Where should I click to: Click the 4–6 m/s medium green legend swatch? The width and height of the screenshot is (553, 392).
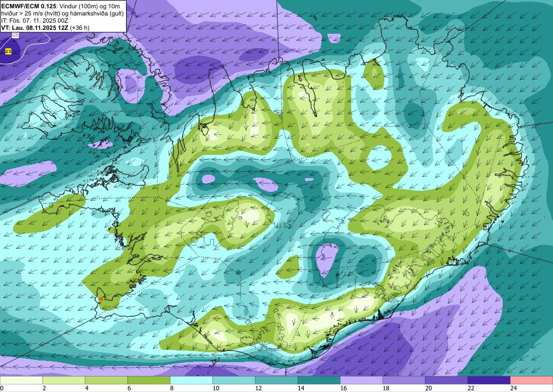(106, 381)
